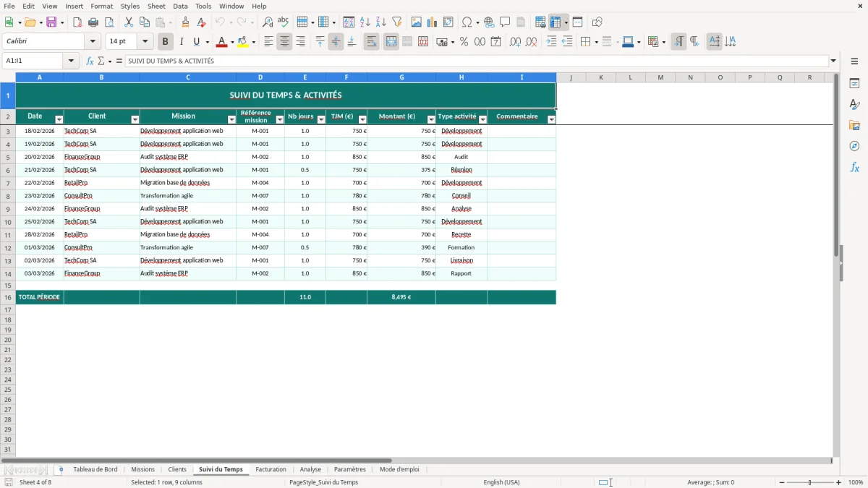The height and width of the screenshot is (488, 868).
Task: Click PageStyle_Suivi du Temps in status bar
Action: point(323,482)
